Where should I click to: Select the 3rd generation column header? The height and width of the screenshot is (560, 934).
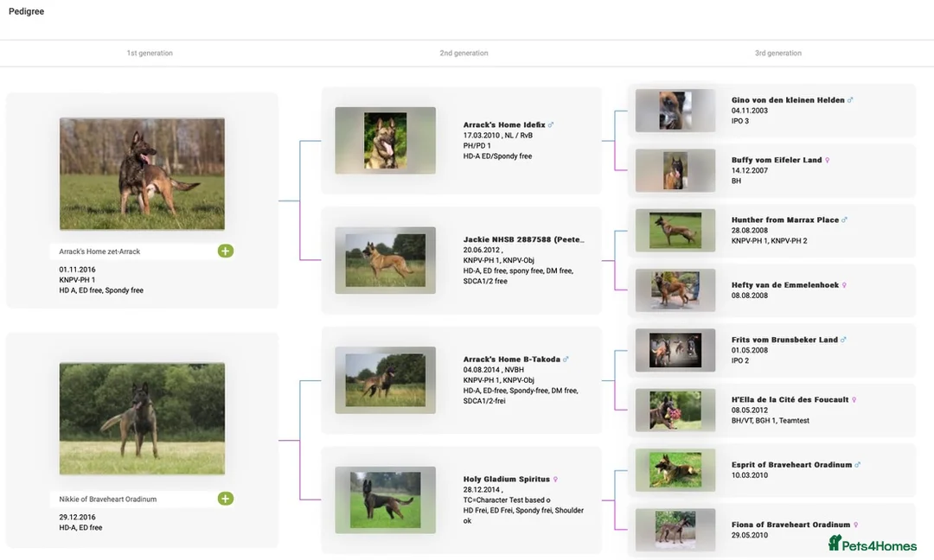pyautogui.click(x=777, y=54)
